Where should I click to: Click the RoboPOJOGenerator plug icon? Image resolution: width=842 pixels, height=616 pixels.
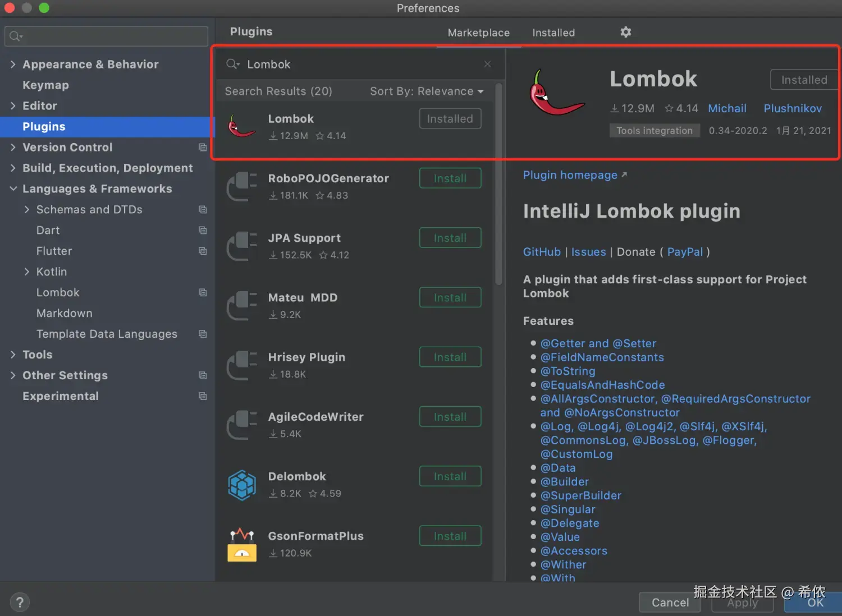coord(242,186)
